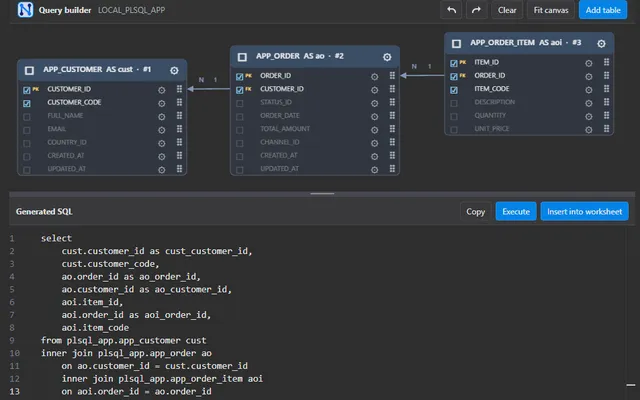Open settings gear for DESCRIPTION column
This screenshot has width=640, height=400.
[x=589, y=103]
